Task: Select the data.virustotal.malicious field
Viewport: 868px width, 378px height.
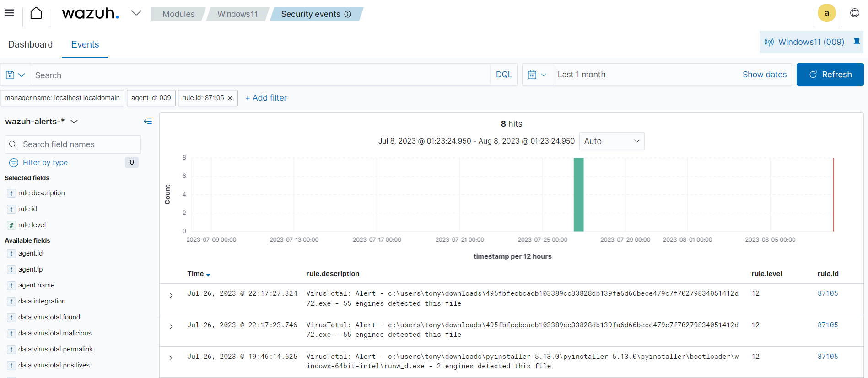Action: pos(55,333)
